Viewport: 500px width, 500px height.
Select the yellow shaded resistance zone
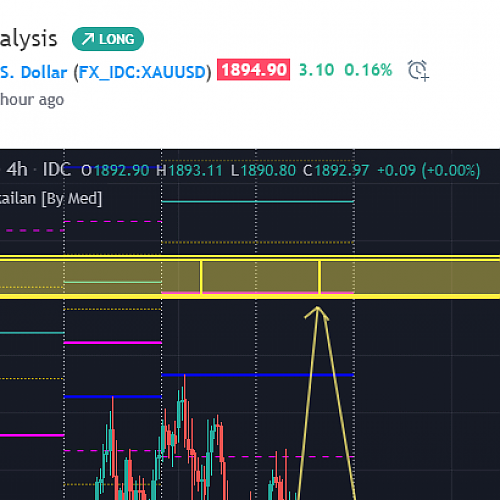250,277
